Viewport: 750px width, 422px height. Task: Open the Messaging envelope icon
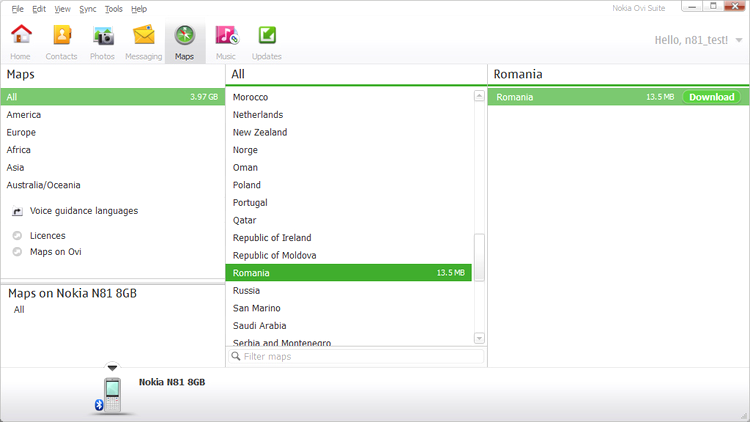(144, 35)
